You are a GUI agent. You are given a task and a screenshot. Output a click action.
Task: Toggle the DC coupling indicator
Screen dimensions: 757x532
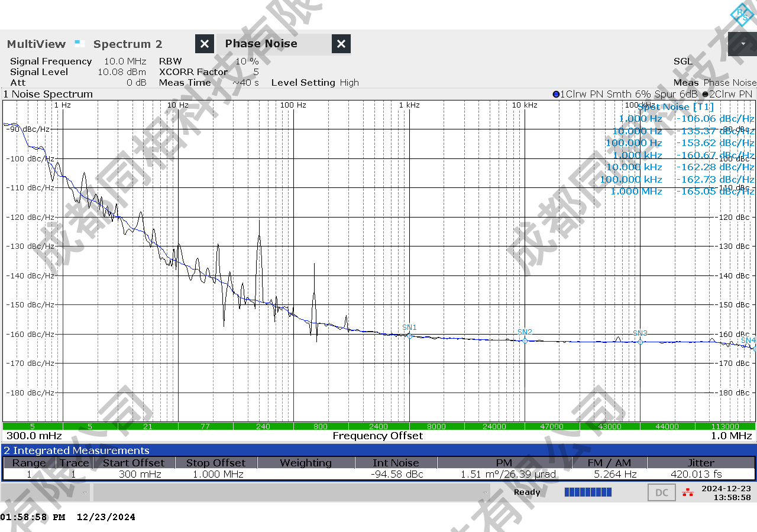[662, 492]
